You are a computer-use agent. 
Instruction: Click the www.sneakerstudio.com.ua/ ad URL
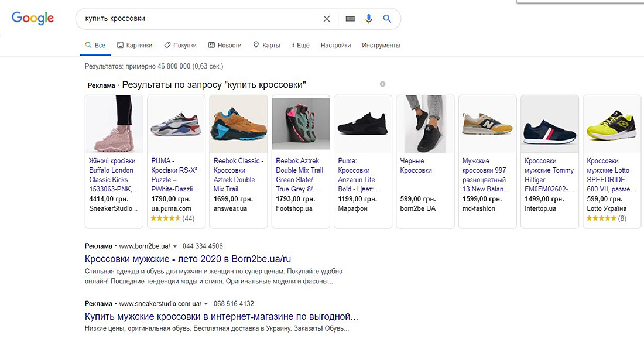pos(160,304)
